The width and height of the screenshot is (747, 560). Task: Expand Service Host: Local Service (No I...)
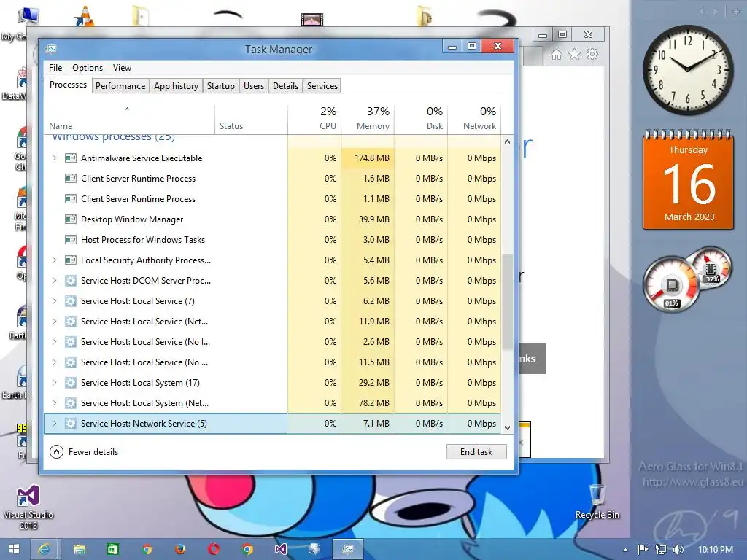tap(54, 342)
